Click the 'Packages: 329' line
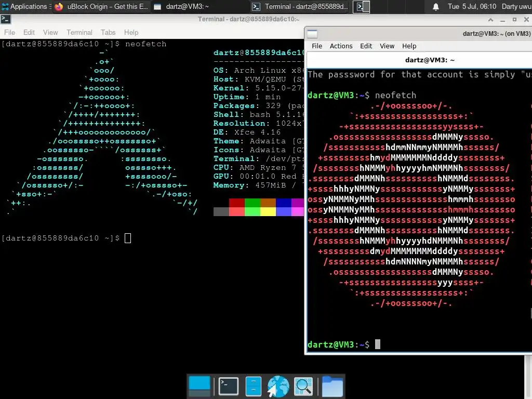The width and height of the screenshot is (532, 399). pos(259,105)
